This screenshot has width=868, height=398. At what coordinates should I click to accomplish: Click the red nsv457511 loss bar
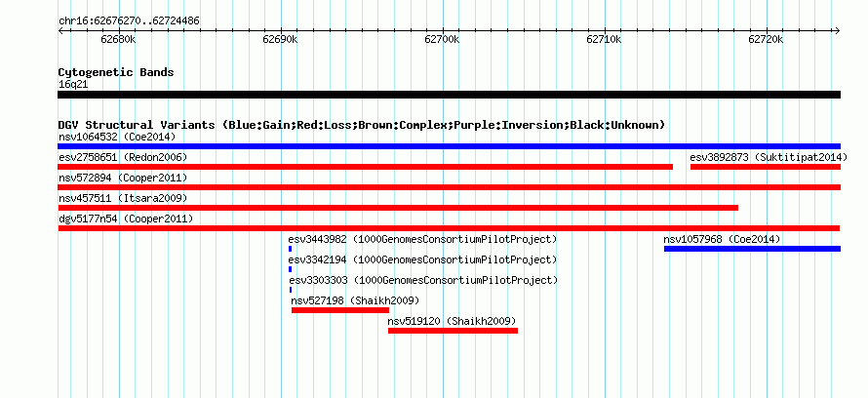398,208
